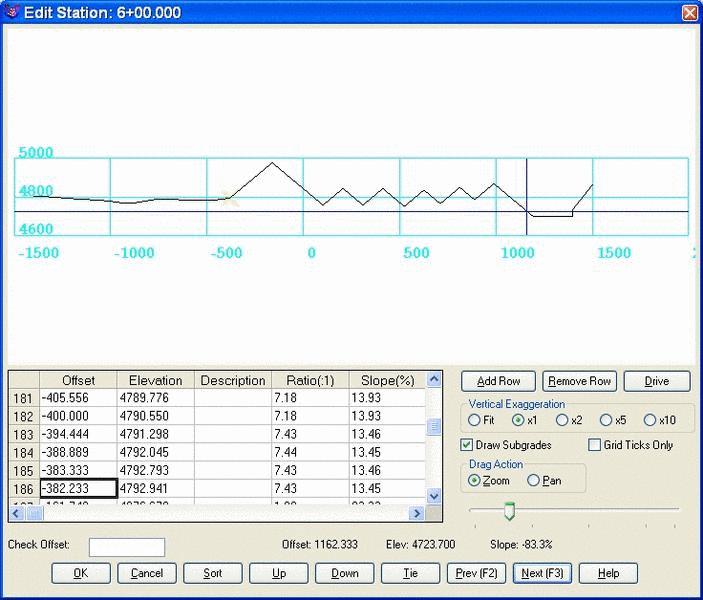
Task: Click the Slope(%) column header
Action: click(x=387, y=380)
